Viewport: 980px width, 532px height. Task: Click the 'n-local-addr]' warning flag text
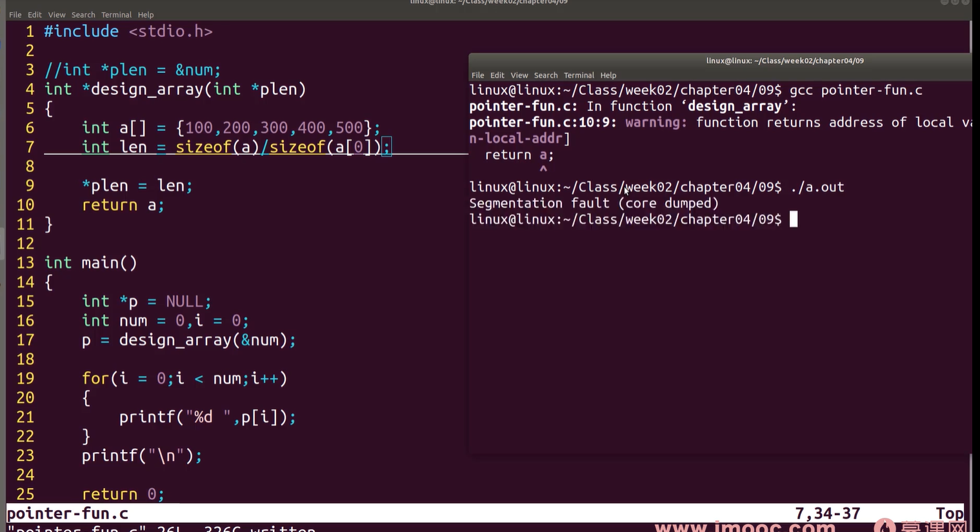tap(519, 139)
